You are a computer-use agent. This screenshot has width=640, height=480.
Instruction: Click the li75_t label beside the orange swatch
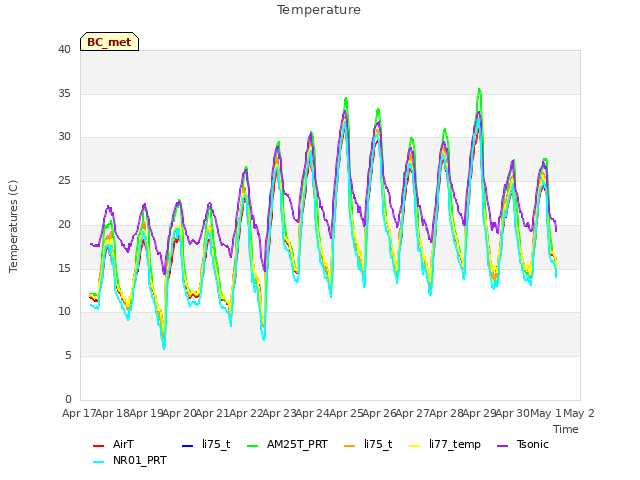378,444
